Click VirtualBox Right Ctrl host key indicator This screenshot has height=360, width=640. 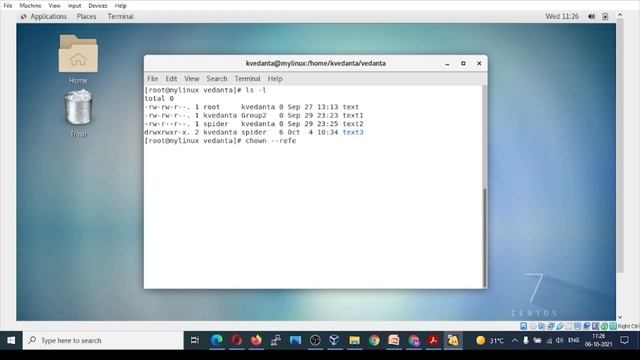628,326
